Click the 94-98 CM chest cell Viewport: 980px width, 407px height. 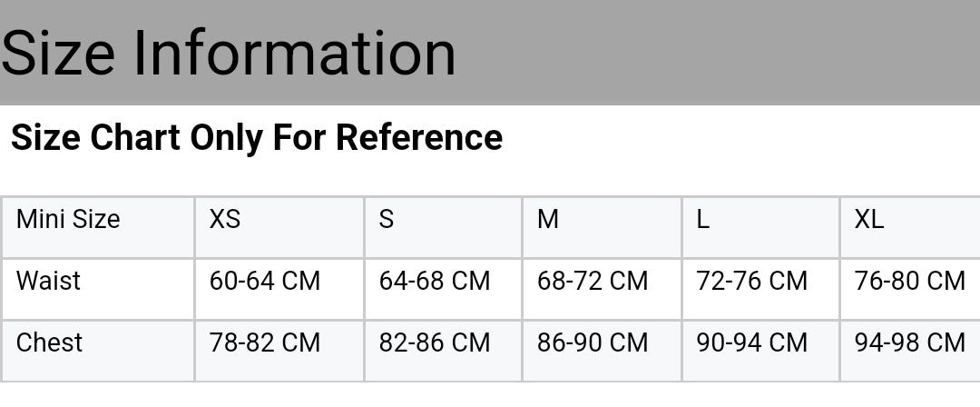[909, 342]
